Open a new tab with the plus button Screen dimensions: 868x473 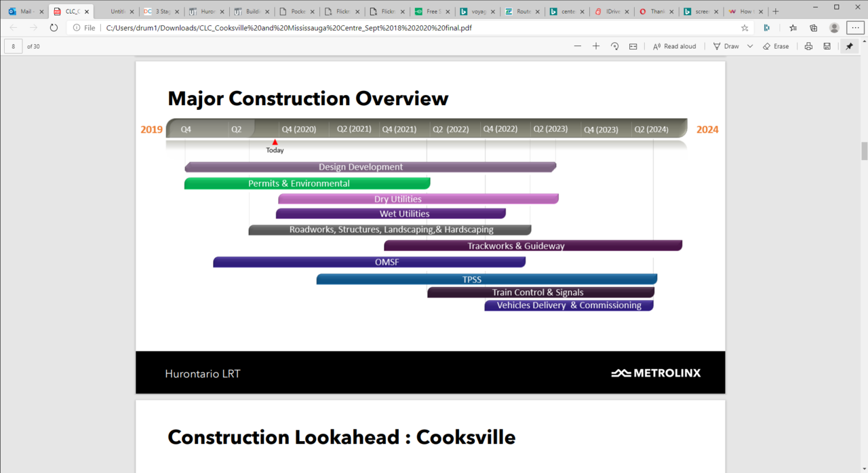tap(776, 12)
